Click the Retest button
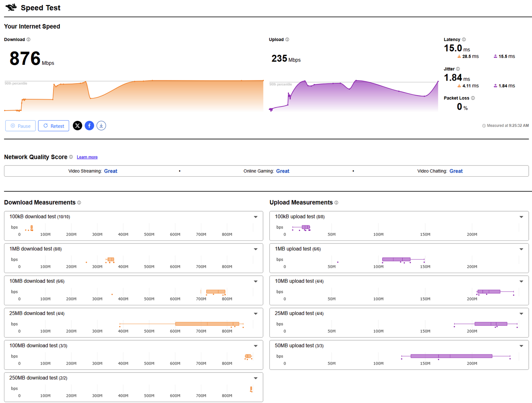Viewport: 532px width, 403px height. click(54, 126)
